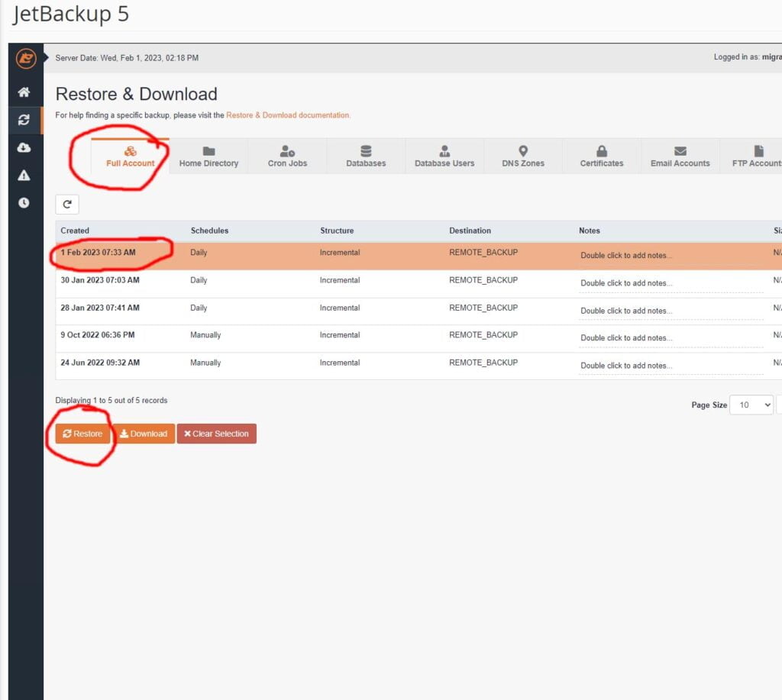Click Daily in the 28 Jan 2023 row
This screenshot has width=782, height=700.
click(199, 308)
